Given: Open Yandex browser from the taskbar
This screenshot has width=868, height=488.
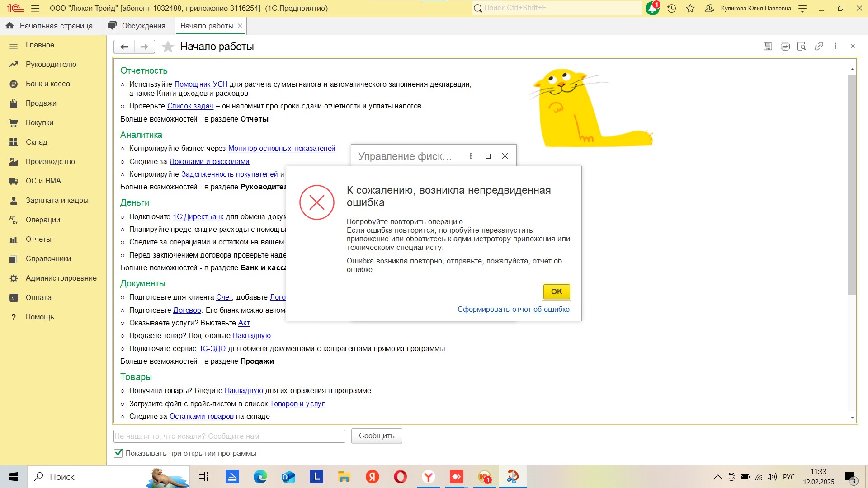Looking at the screenshot, I should [429, 477].
